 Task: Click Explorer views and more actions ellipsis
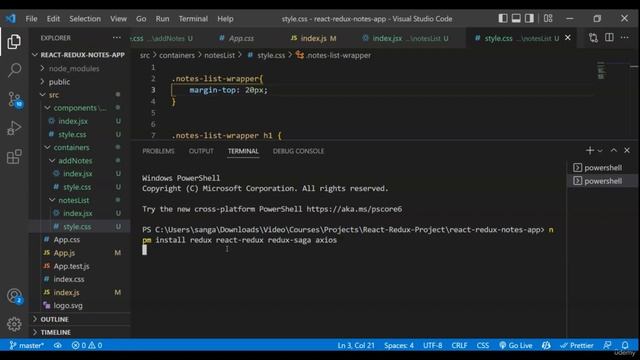[x=117, y=38]
